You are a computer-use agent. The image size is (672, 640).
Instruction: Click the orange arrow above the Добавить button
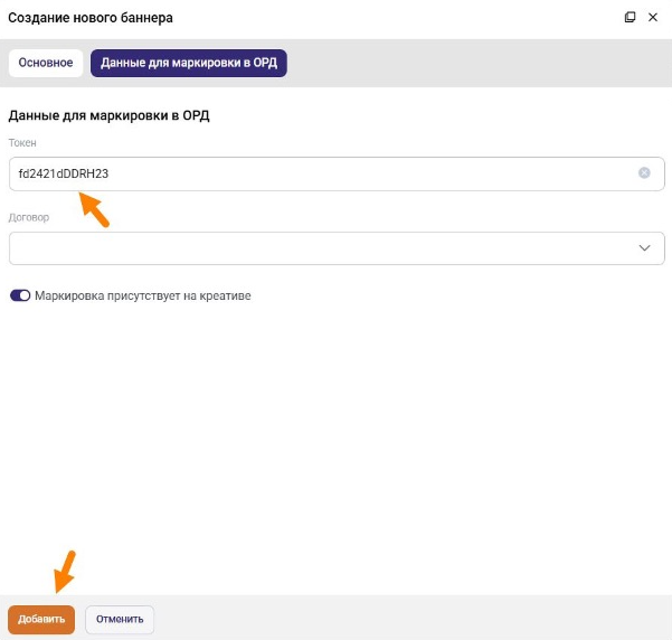tap(64, 572)
